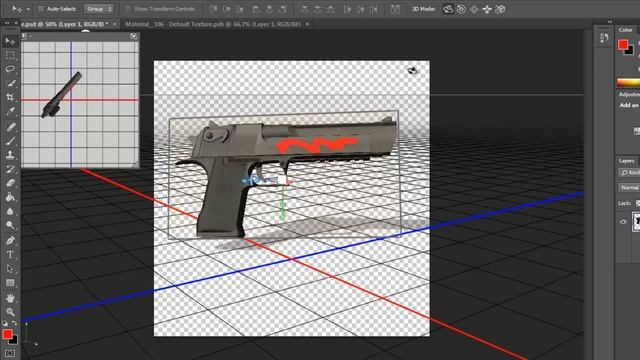Open the Move tool preset picker arrow

pos(28,9)
